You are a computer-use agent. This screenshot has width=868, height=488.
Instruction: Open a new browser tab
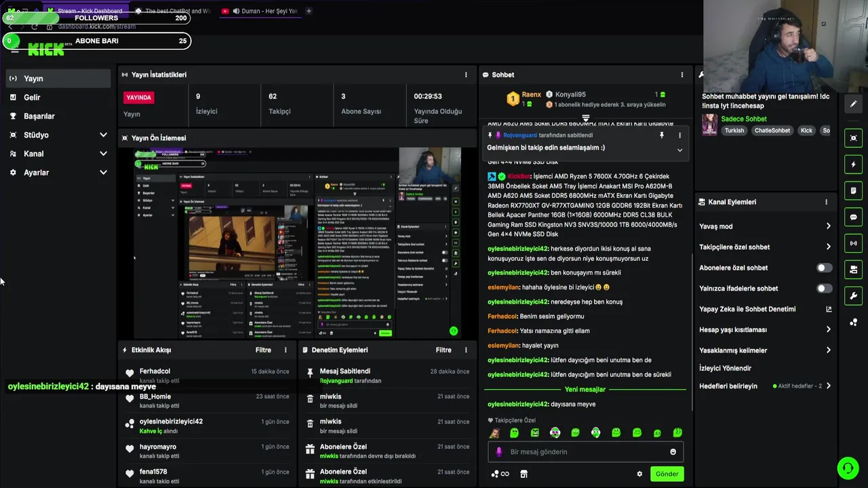point(309,11)
